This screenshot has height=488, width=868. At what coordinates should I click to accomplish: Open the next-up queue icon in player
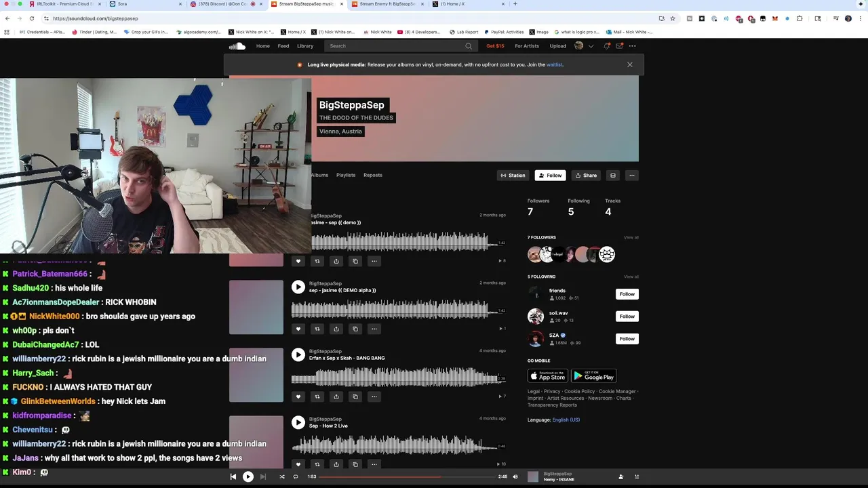[636, 476]
